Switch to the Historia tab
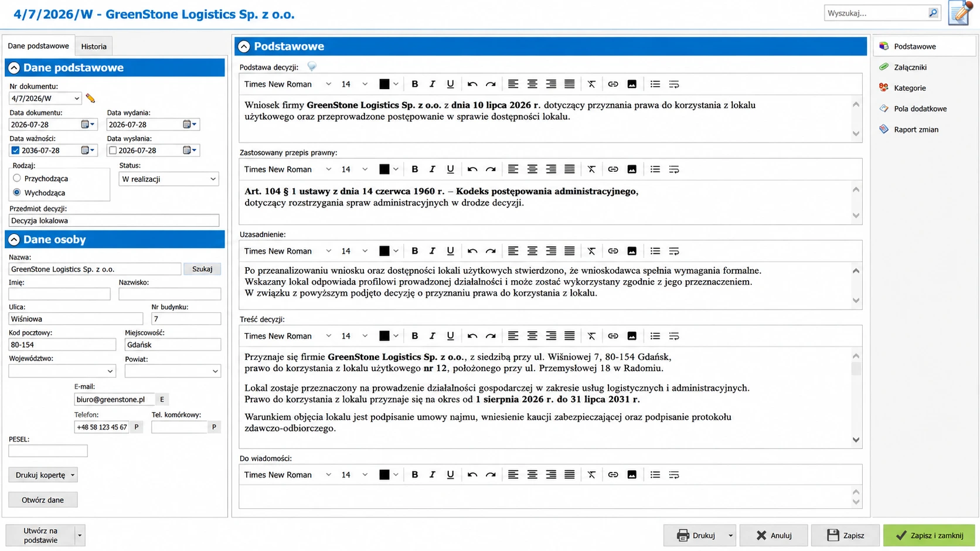This screenshot has height=551, width=980. pyautogui.click(x=94, y=46)
